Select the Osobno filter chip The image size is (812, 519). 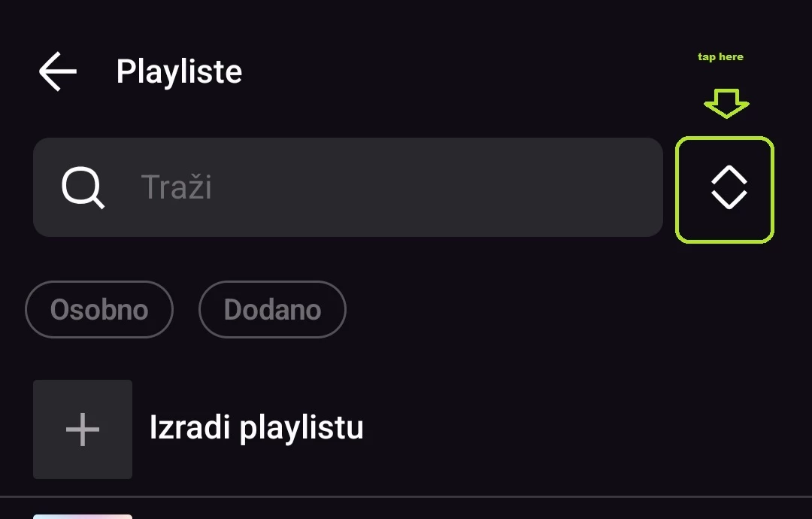tap(99, 309)
